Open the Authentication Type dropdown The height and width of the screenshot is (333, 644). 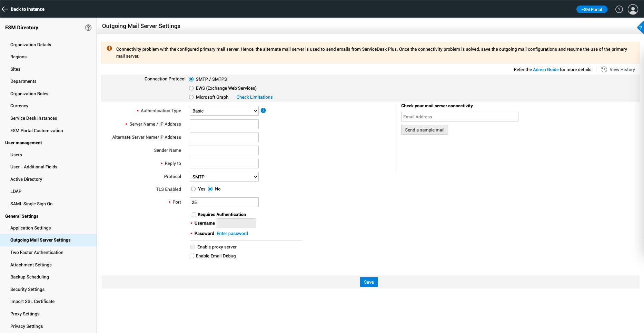[224, 111]
